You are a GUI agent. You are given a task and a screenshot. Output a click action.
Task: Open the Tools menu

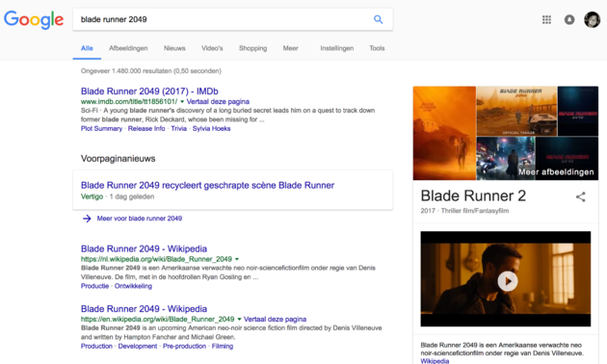pyautogui.click(x=377, y=48)
